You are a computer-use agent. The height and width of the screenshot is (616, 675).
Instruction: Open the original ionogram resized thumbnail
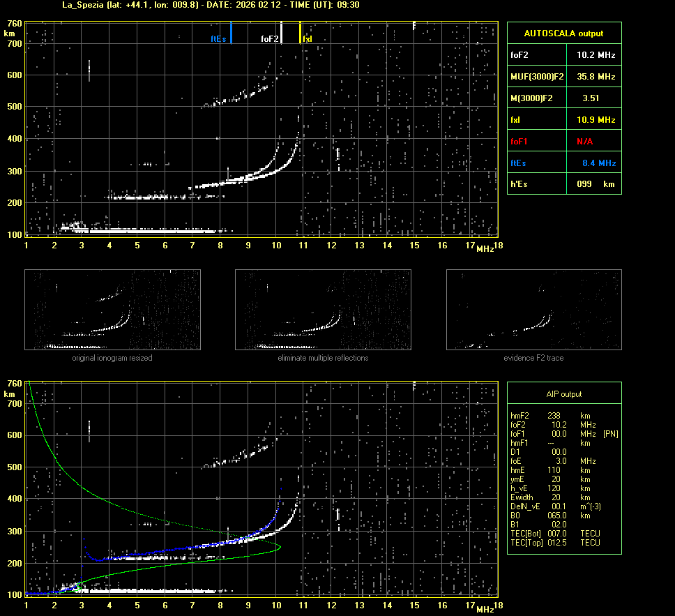click(112, 310)
